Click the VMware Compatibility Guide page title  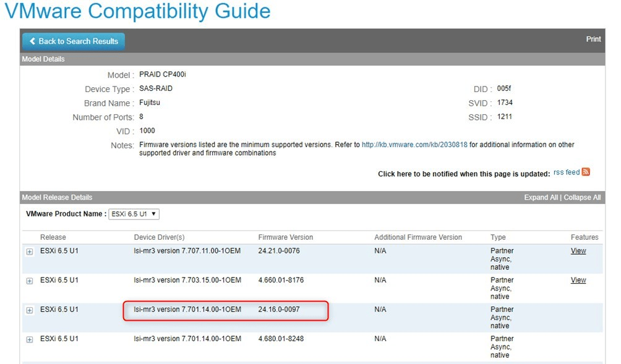pos(137,11)
